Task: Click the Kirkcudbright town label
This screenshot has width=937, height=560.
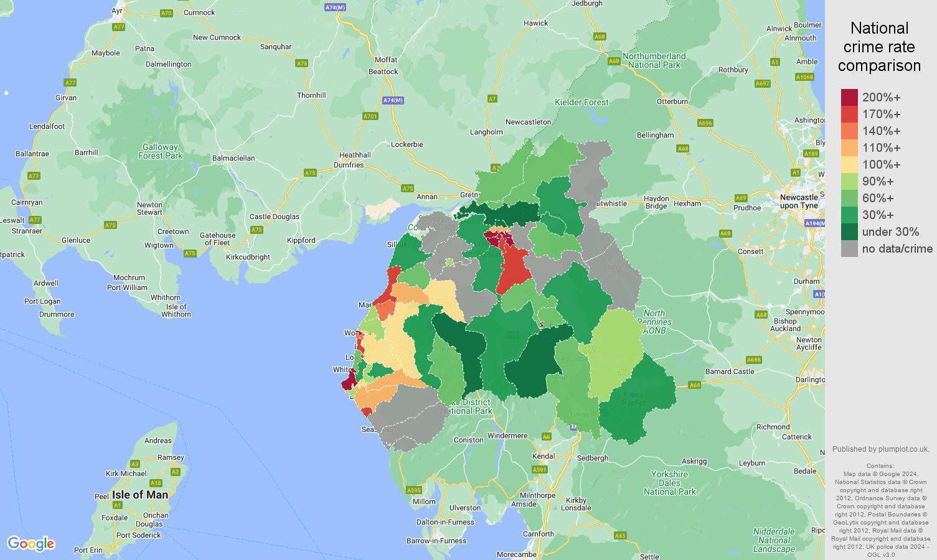Action: click(x=248, y=257)
